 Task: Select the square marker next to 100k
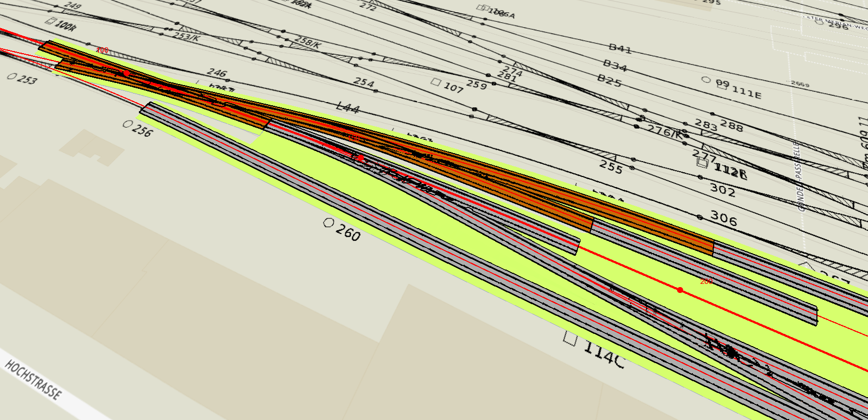click(x=51, y=22)
